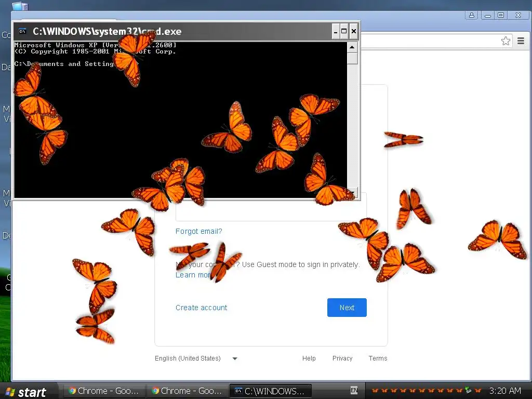Open the Terms link in footer
The image size is (532, 399).
click(x=378, y=358)
